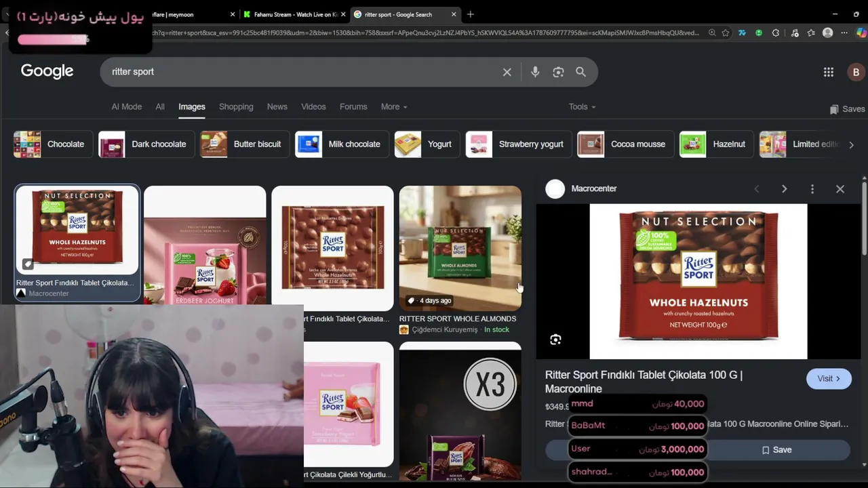Start voice search with the microphone icon
This screenshot has height=488, width=868.
pyautogui.click(x=535, y=72)
